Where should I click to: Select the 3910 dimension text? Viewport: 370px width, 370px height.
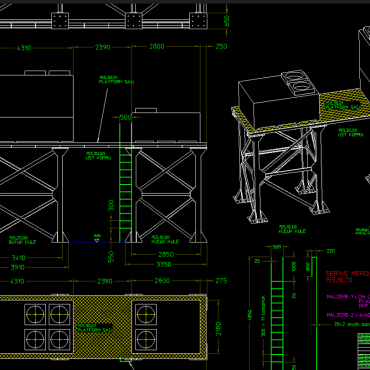point(18,267)
